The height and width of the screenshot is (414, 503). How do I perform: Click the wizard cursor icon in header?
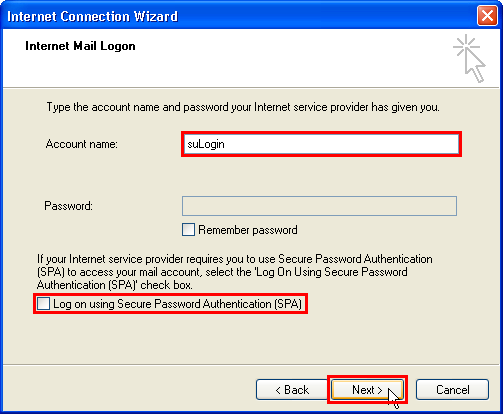point(469,58)
